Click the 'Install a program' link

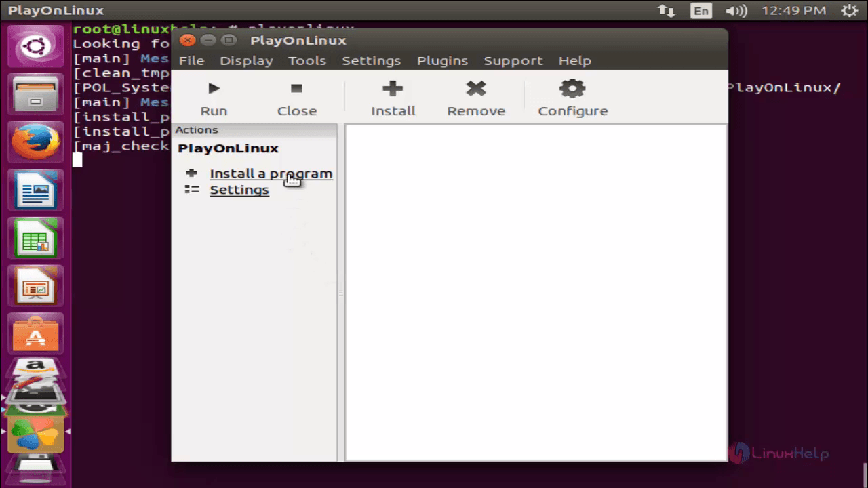coord(271,174)
